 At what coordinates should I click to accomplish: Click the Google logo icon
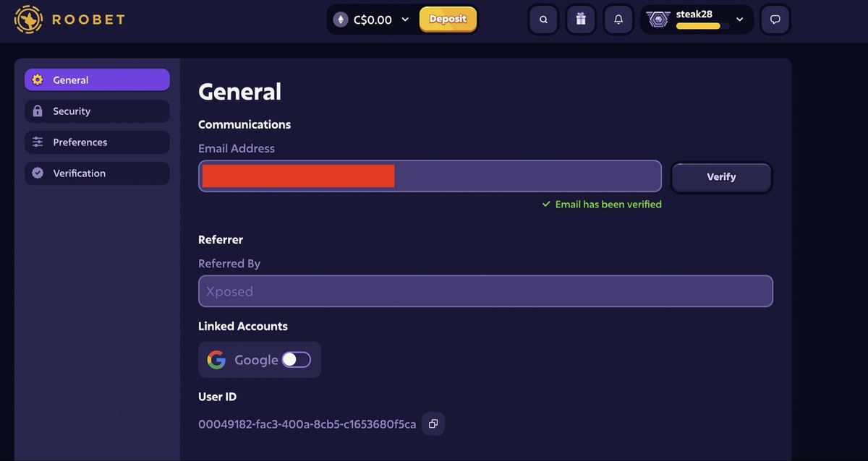click(216, 360)
